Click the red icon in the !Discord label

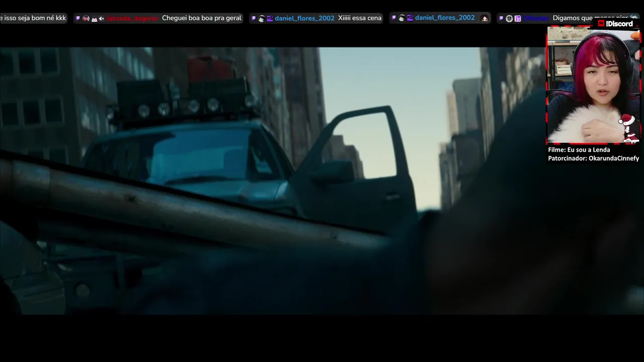tap(601, 24)
